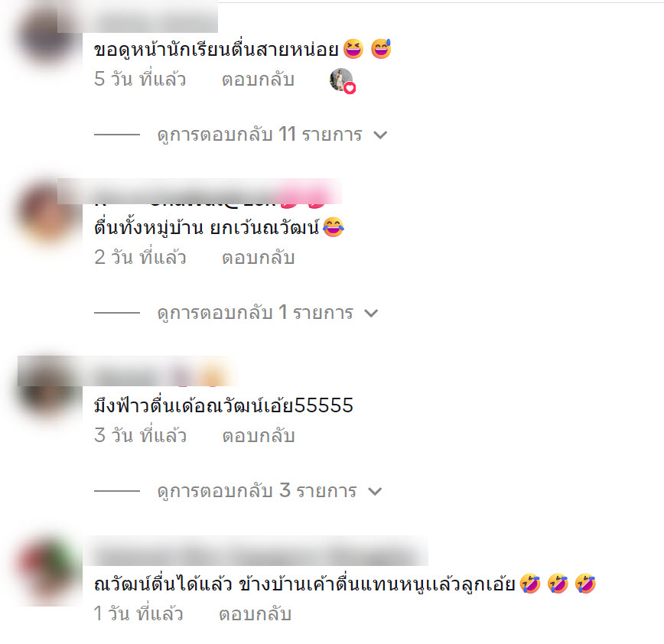Expand the 3 replies chevron
Viewport: 664px width, 644px height.
[375, 492]
